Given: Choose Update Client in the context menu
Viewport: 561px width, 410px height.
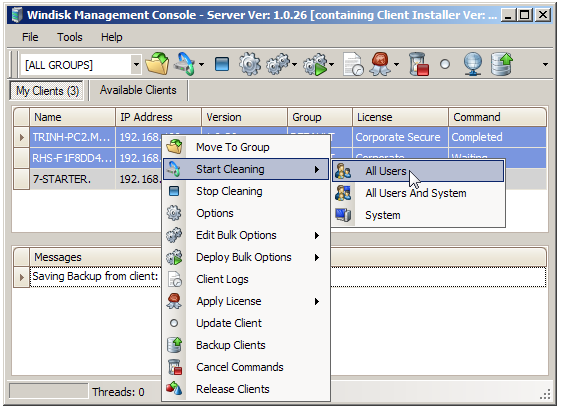Looking at the screenshot, I should click(x=246, y=323).
